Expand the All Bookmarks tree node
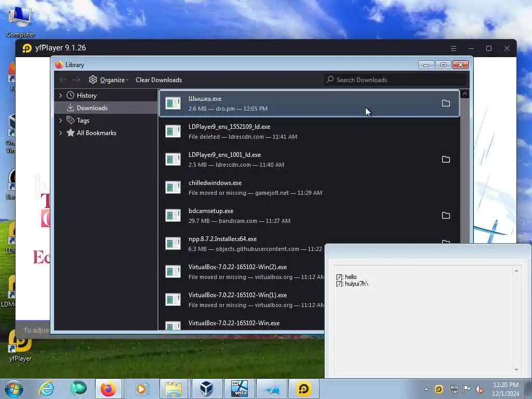This screenshot has height=399, width=532. 60,132
